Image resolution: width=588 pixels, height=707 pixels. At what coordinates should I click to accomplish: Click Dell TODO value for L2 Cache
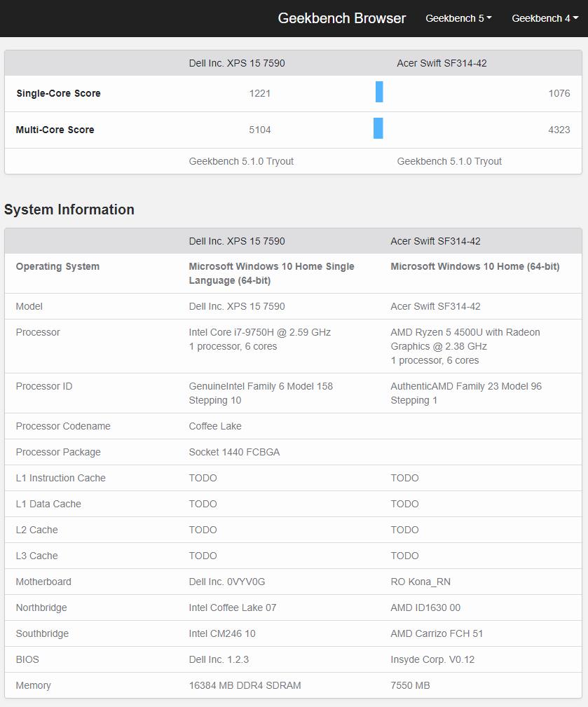point(203,530)
